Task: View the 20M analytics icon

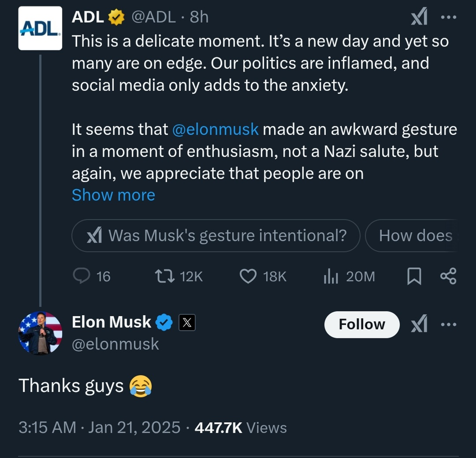Action: click(x=331, y=277)
